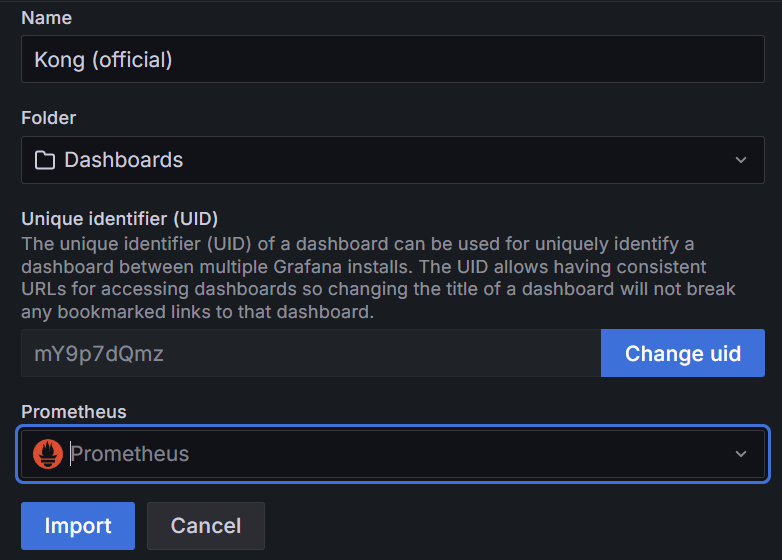Viewport: 782px width, 560px height.
Task: Click the Prometheus label above the selector
Action: (74, 412)
